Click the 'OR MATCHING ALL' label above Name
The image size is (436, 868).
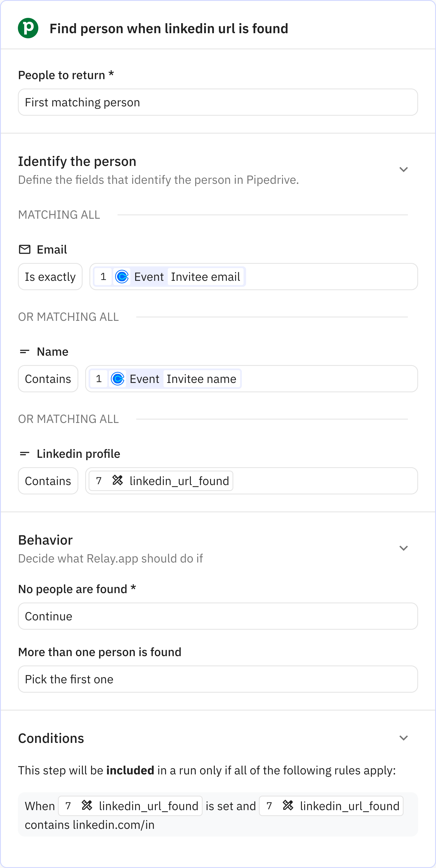click(69, 317)
